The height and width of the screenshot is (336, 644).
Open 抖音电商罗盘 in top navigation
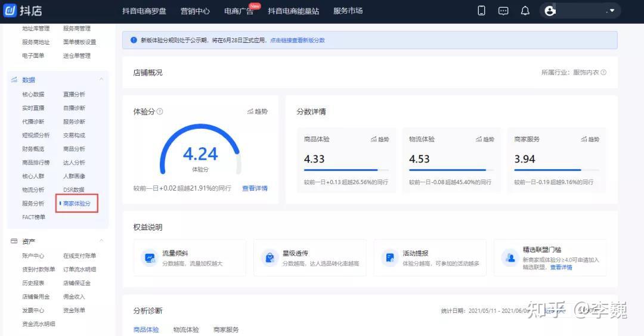pos(144,11)
